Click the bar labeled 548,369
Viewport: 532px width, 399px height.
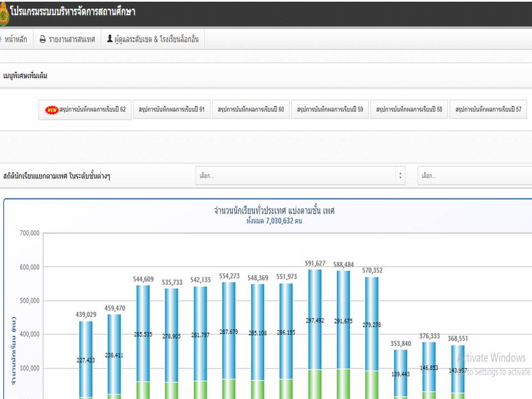click(258, 341)
